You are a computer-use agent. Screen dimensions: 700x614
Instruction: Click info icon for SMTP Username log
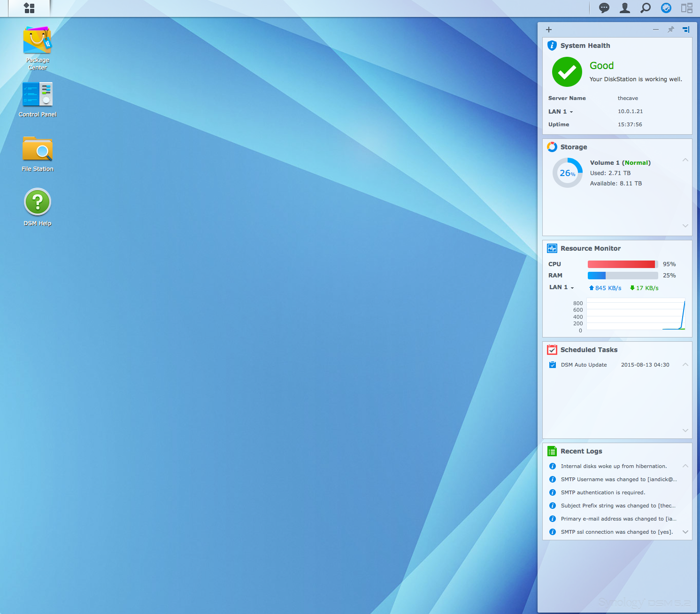(553, 479)
